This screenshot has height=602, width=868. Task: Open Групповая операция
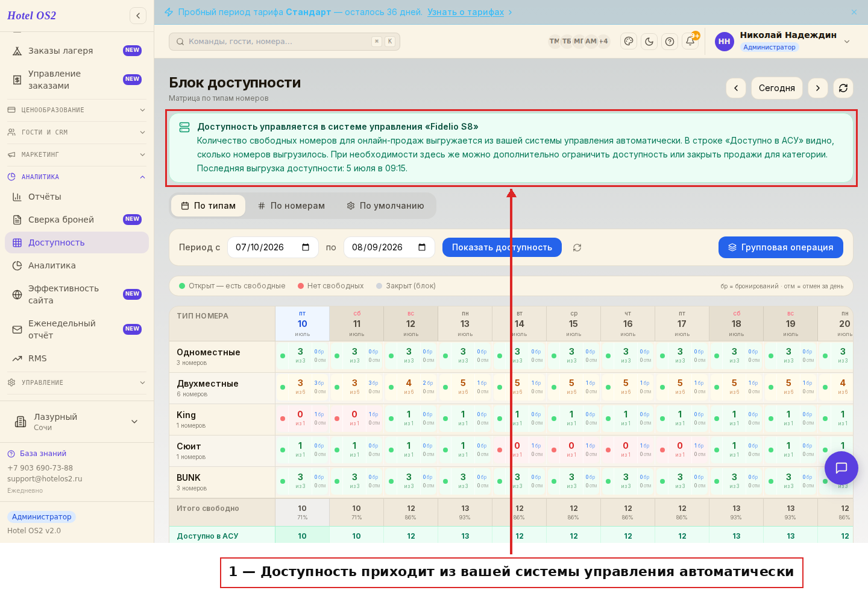point(781,247)
